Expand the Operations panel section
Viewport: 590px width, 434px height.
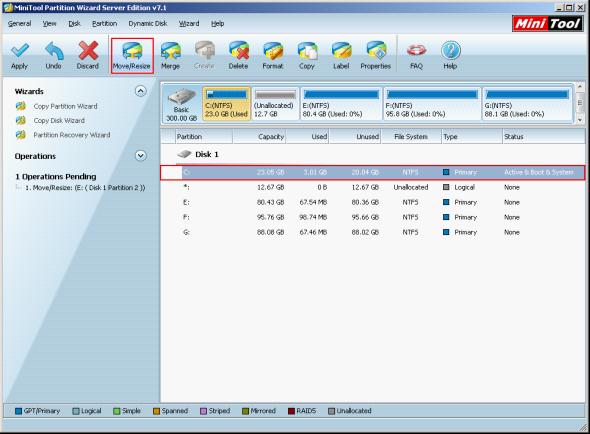pyautogui.click(x=141, y=156)
